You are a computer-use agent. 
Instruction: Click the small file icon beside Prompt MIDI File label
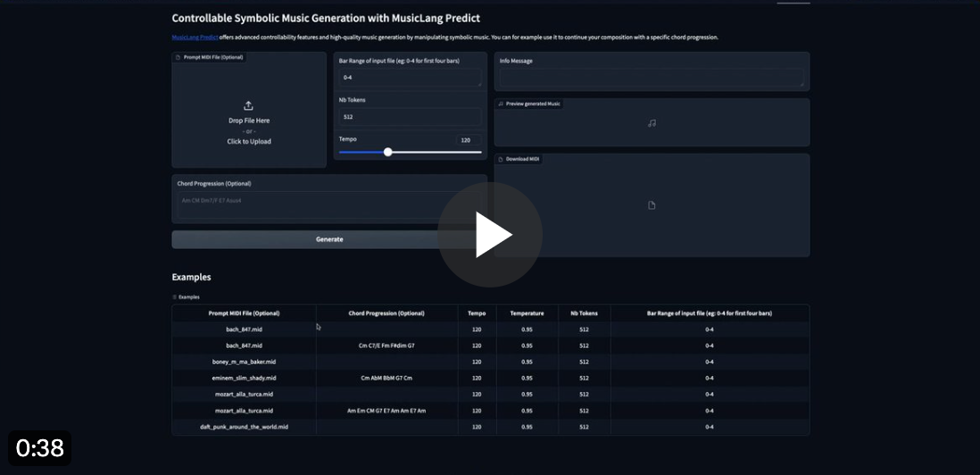[x=179, y=57]
